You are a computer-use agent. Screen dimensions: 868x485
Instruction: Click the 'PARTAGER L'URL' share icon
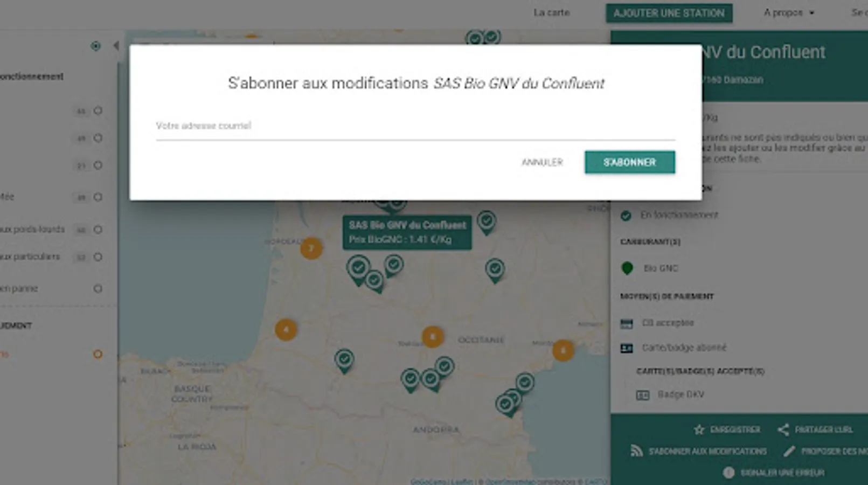click(783, 429)
